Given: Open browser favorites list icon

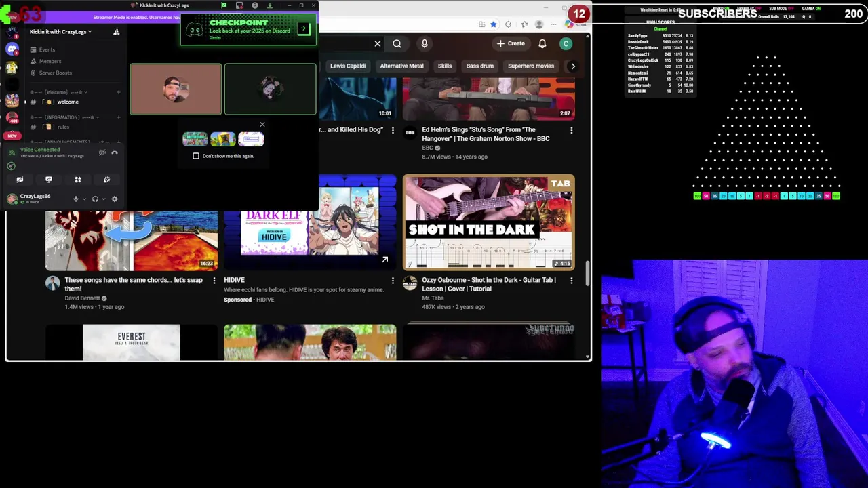Looking at the screenshot, I should pyautogui.click(x=524, y=24).
